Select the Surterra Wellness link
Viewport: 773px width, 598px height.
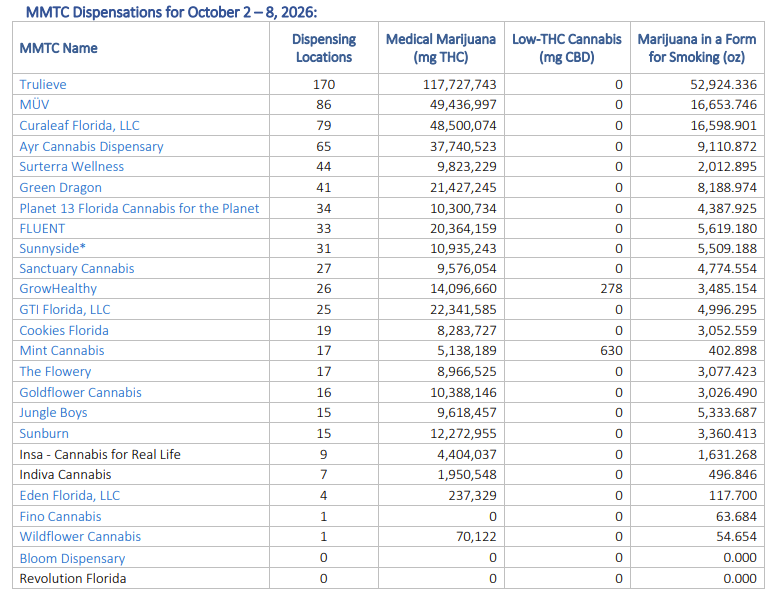pyautogui.click(x=71, y=167)
